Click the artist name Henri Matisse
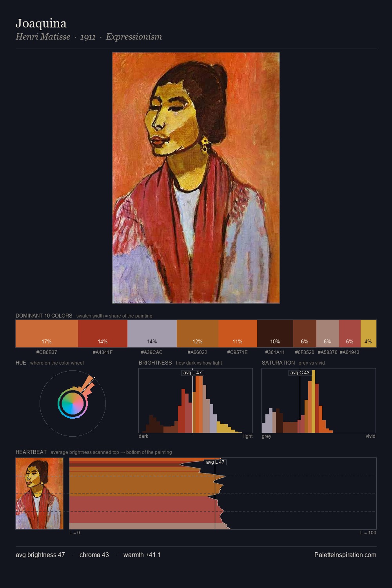The image size is (392, 588). (43, 37)
